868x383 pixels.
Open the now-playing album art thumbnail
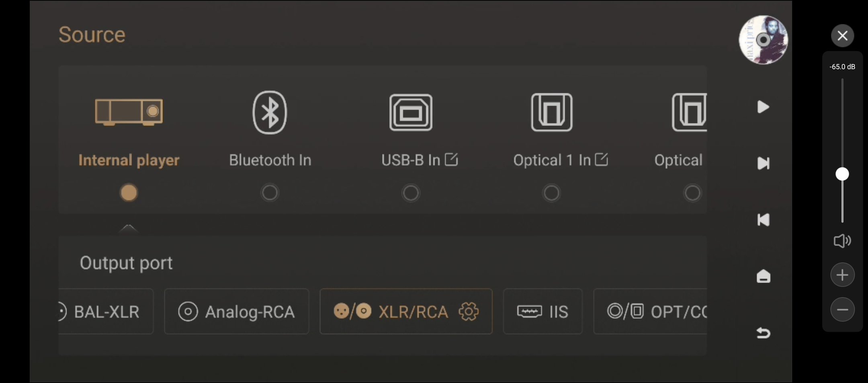[763, 40]
